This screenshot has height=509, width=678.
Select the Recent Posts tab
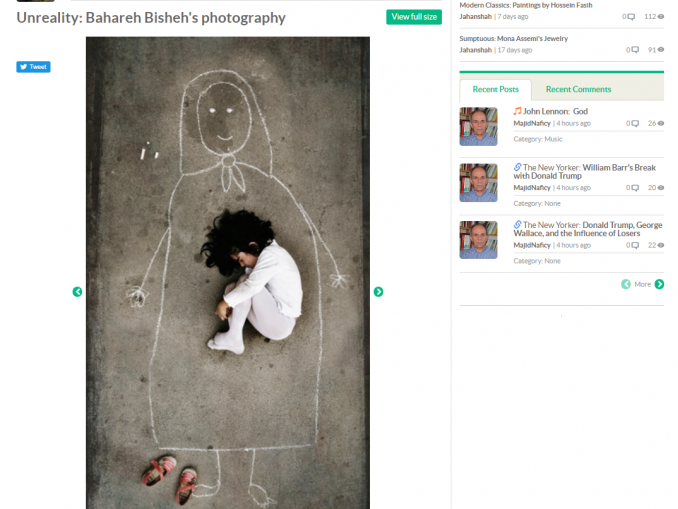pos(495,90)
